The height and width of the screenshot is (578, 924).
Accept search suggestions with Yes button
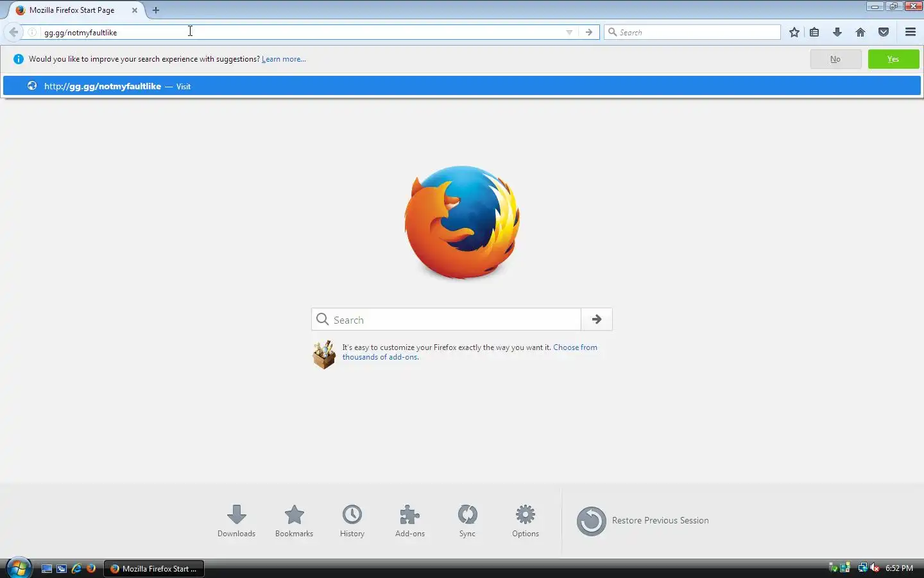(893, 59)
